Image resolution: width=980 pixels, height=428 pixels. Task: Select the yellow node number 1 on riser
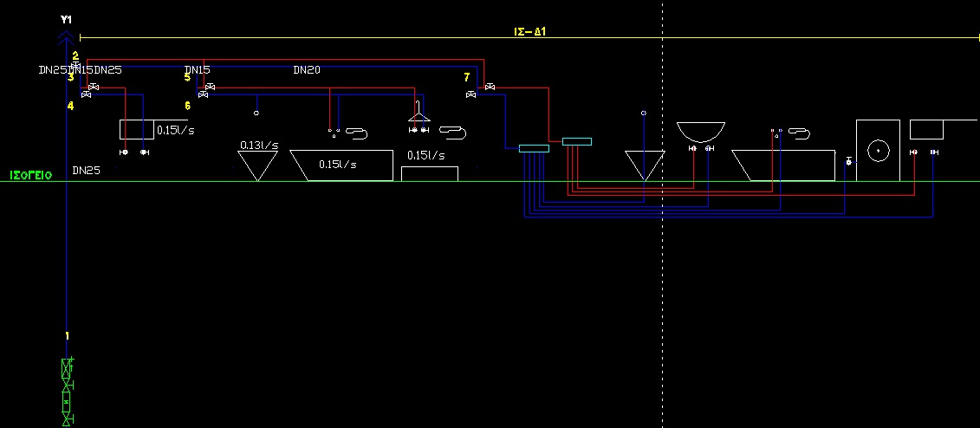(x=68, y=335)
